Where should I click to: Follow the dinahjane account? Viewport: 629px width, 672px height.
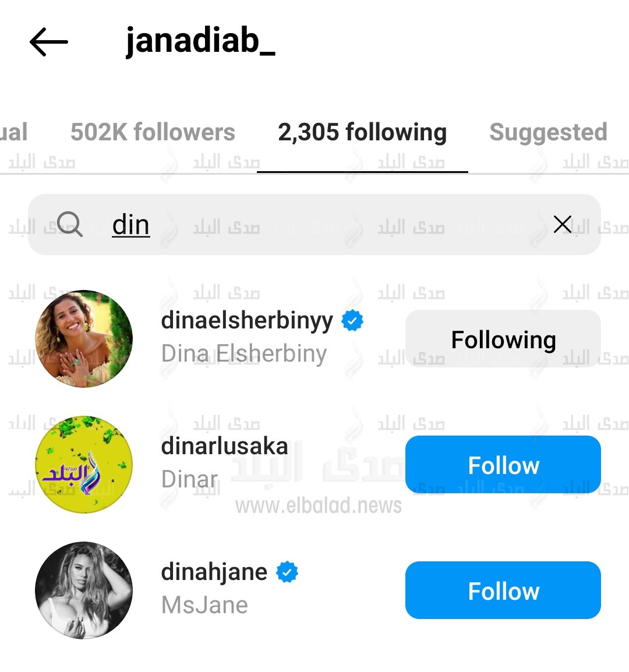(503, 590)
